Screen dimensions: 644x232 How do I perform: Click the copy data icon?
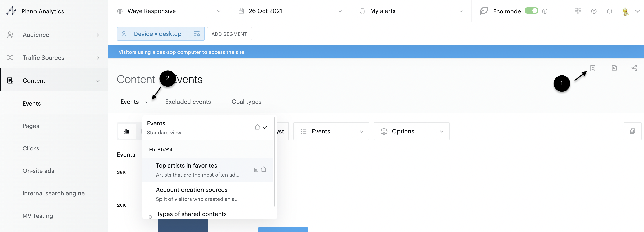(x=632, y=131)
